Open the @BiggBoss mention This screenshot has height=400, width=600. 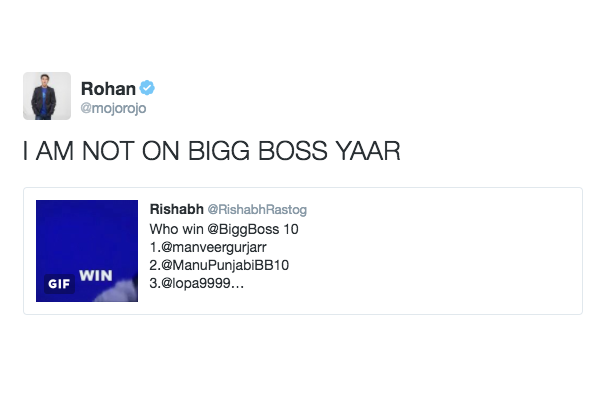point(241,229)
